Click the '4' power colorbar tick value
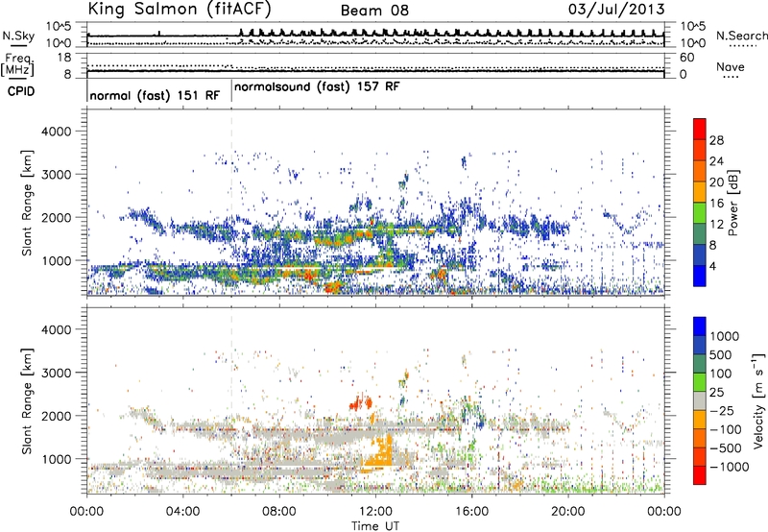 [713, 267]
